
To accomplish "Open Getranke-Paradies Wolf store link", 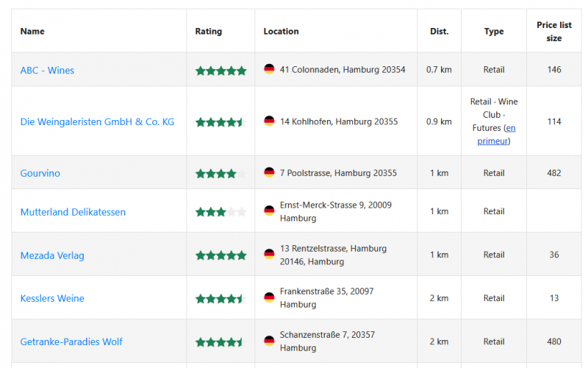I will (x=71, y=342).
